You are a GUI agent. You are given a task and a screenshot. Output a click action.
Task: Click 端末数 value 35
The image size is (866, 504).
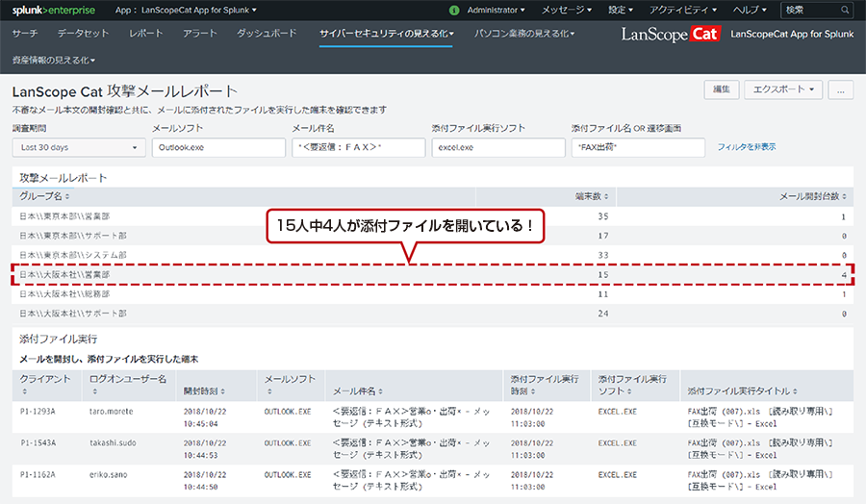tap(603, 216)
